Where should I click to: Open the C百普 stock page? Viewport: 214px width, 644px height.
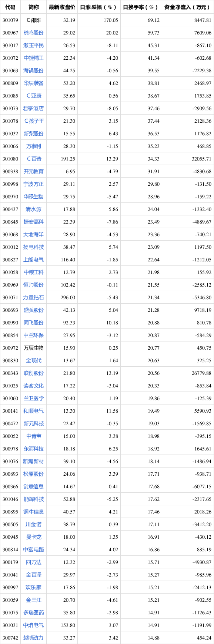(34, 159)
